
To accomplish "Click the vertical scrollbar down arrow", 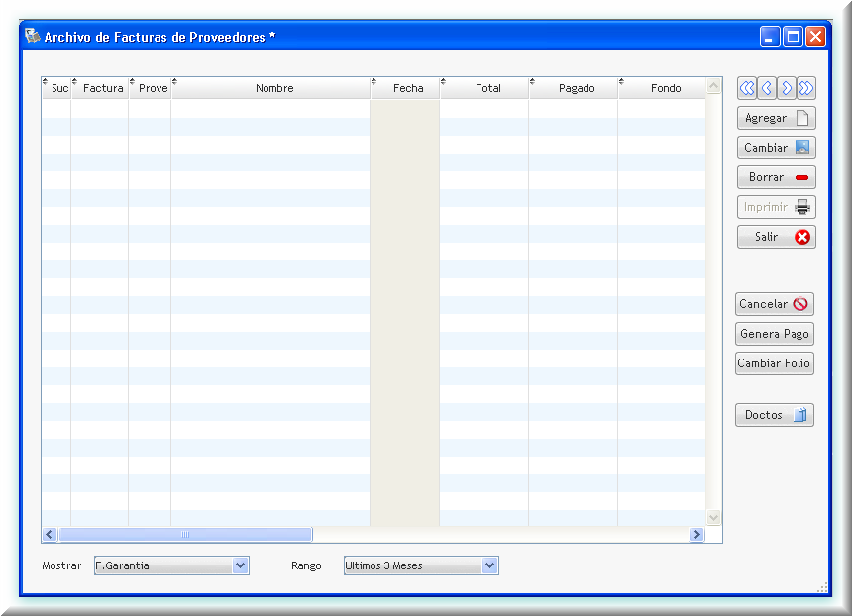I will 714,518.
